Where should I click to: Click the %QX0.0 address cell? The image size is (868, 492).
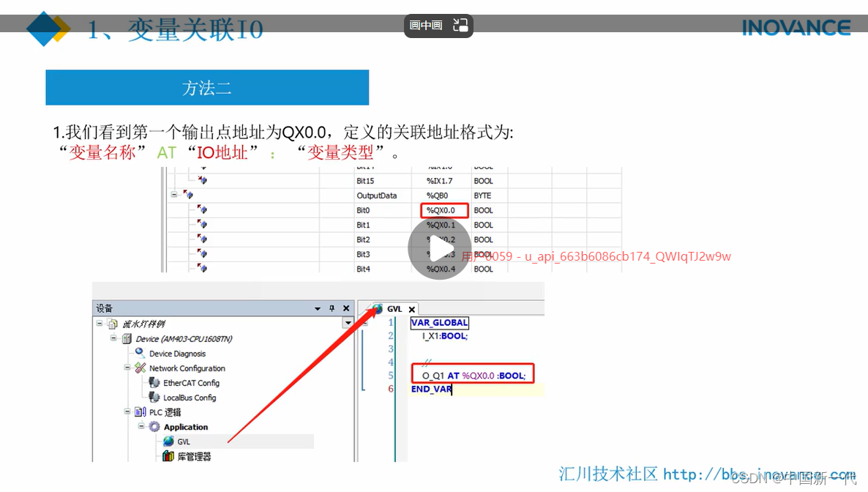[x=441, y=211]
